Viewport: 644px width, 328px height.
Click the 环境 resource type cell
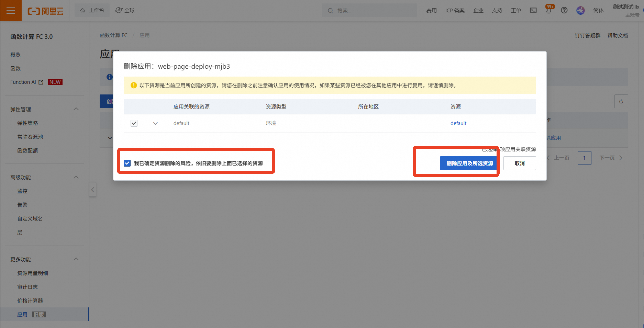pyautogui.click(x=271, y=123)
